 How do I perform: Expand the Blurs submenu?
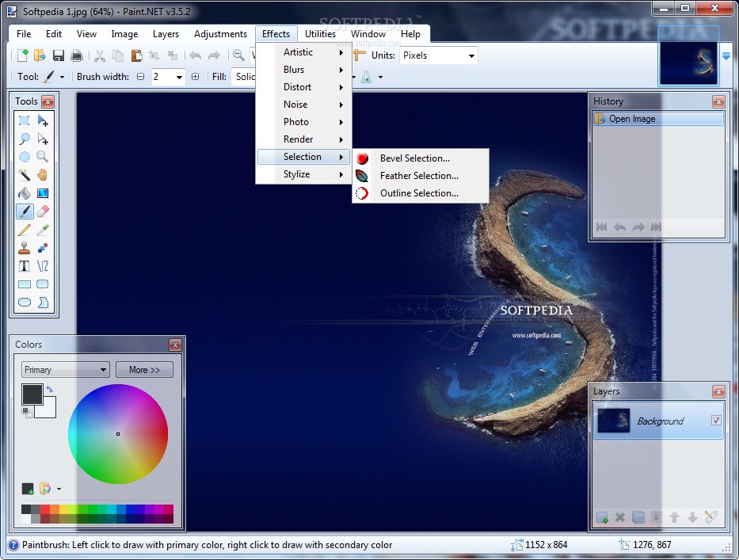tap(304, 70)
